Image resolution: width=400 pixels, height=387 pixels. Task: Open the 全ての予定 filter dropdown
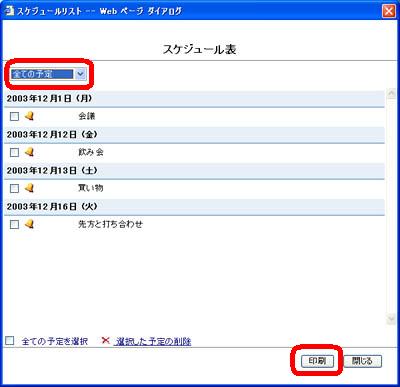49,74
